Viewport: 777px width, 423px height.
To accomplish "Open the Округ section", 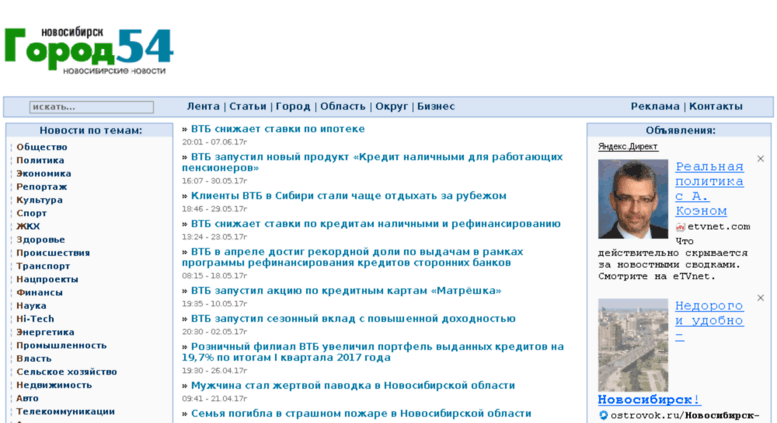I will coord(391,106).
